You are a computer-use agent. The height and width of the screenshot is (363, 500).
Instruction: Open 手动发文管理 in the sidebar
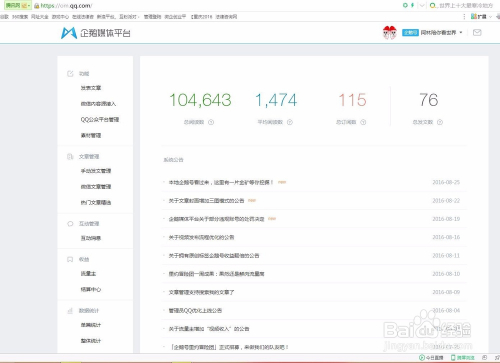pyautogui.click(x=96, y=171)
